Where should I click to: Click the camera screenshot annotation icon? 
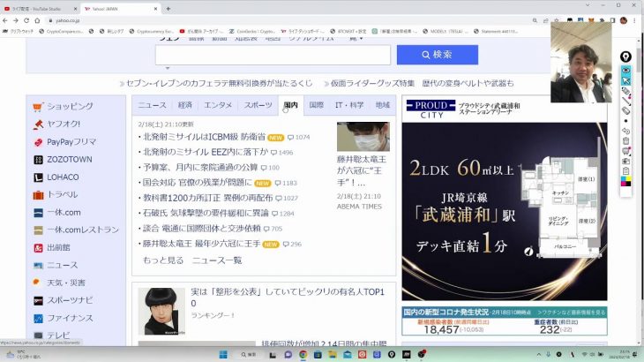[625, 161]
